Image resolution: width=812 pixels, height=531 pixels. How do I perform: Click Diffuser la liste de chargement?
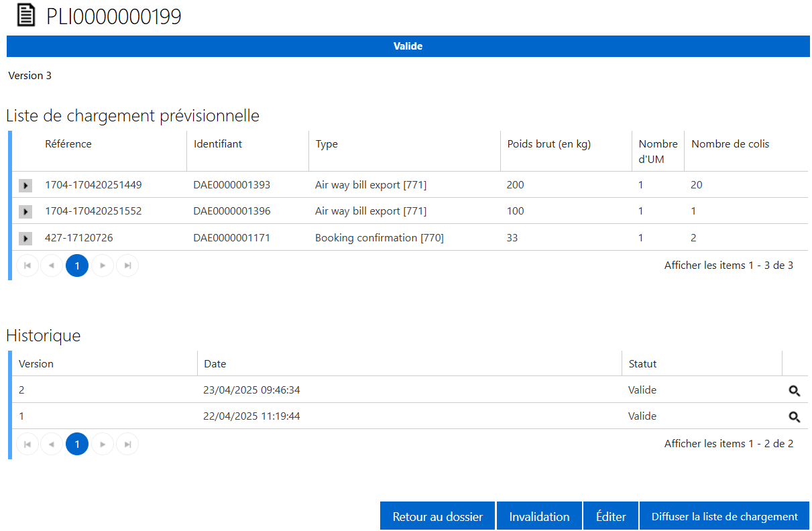(x=724, y=517)
